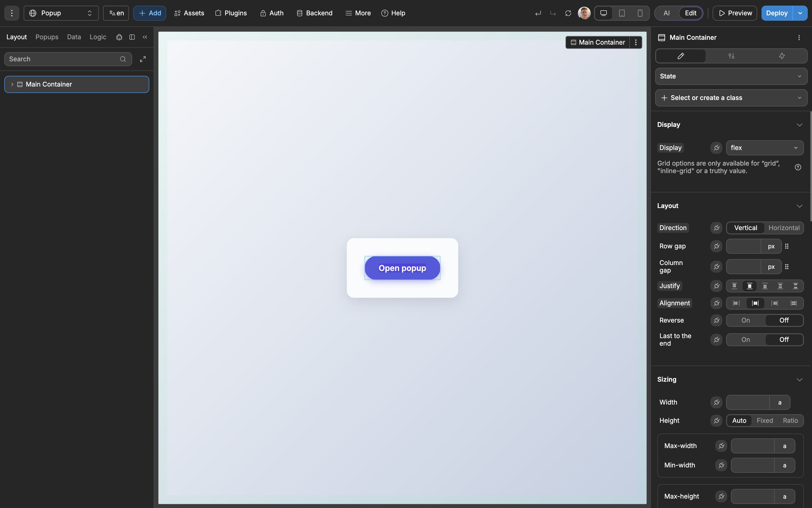
Task: Open the right panel three-dot menu
Action: point(799,38)
